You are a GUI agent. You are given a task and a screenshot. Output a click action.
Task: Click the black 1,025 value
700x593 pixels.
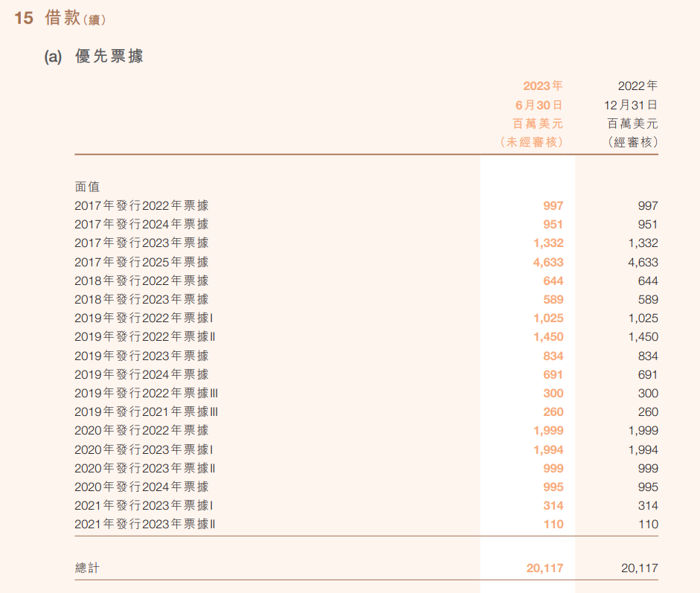click(643, 318)
